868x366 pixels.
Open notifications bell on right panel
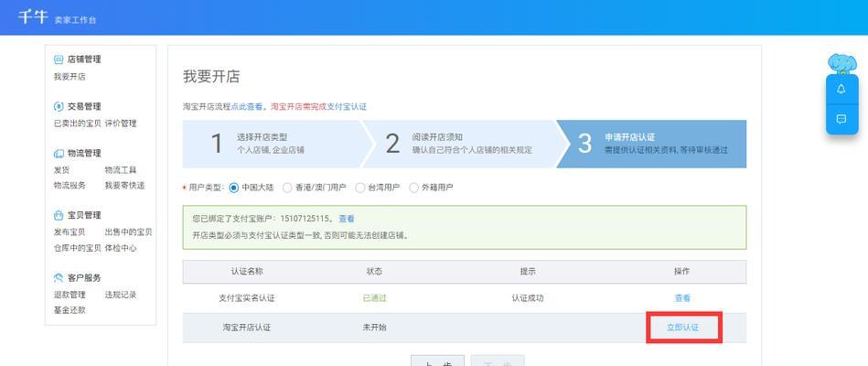pyautogui.click(x=841, y=90)
